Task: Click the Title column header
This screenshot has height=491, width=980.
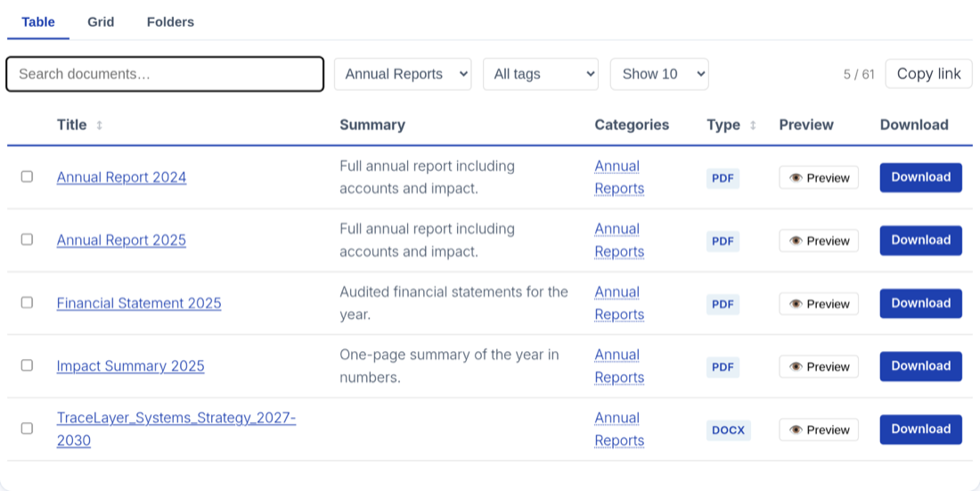Action: click(72, 125)
